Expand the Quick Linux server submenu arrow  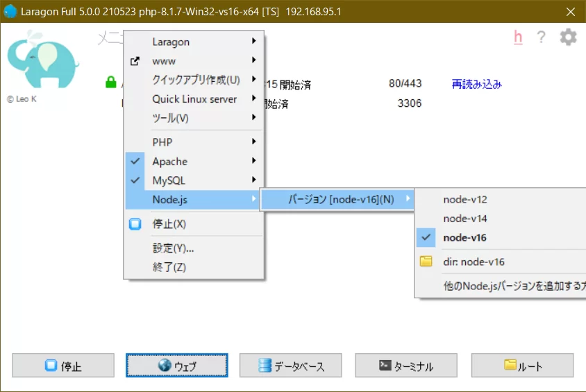point(254,99)
